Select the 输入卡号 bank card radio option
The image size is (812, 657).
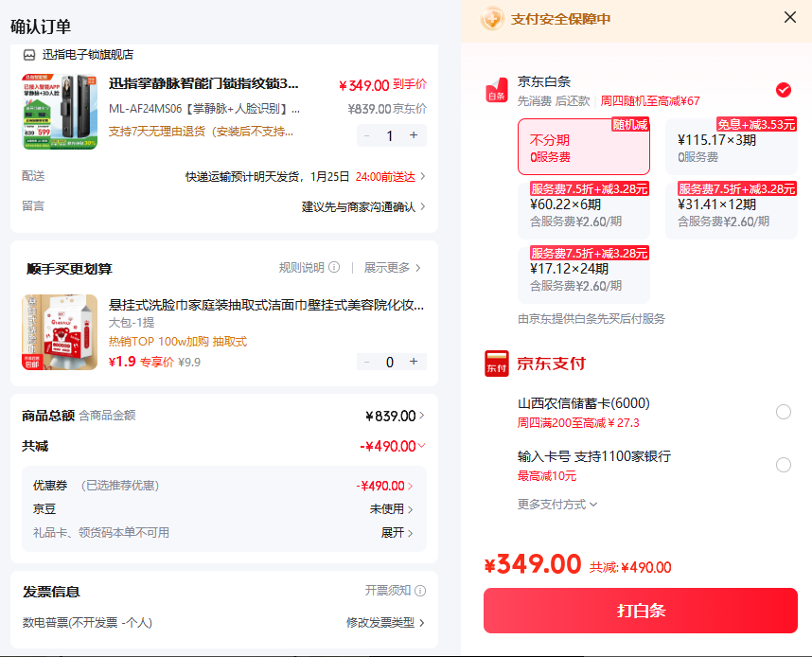tap(783, 465)
